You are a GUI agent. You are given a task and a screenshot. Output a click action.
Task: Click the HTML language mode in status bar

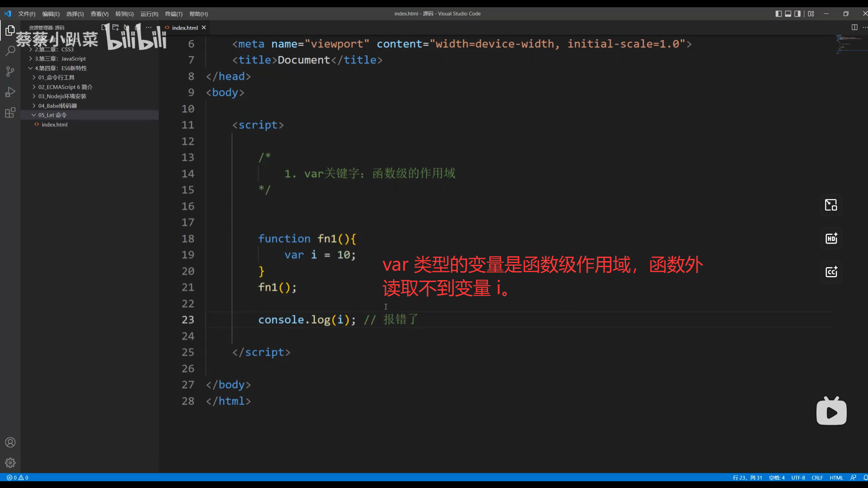coord(836,478)
